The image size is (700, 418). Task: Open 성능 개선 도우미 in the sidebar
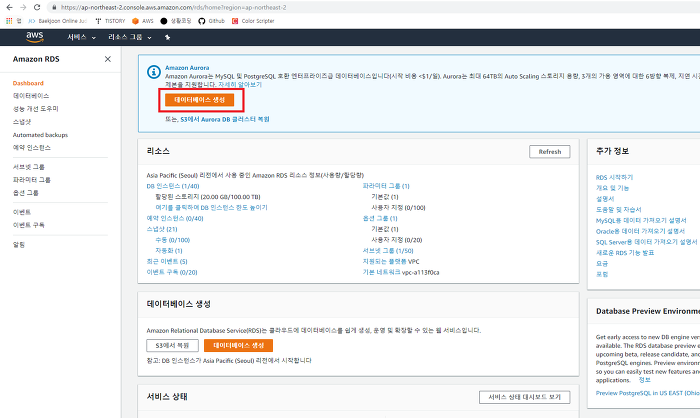click(x=36, y=109)
